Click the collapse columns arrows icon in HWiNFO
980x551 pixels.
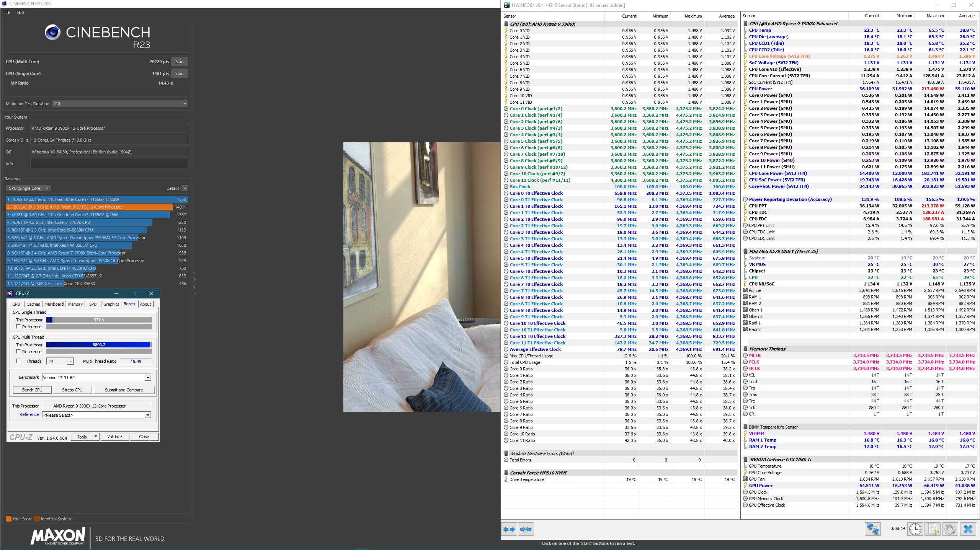[x=526, y=529]
